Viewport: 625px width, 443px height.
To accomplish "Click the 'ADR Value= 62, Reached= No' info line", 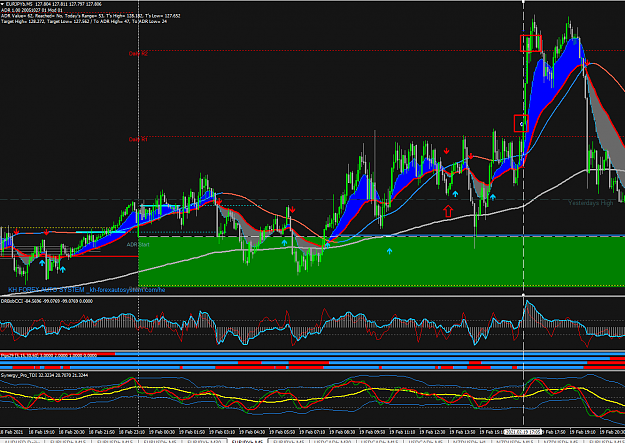I will point(90,16).
